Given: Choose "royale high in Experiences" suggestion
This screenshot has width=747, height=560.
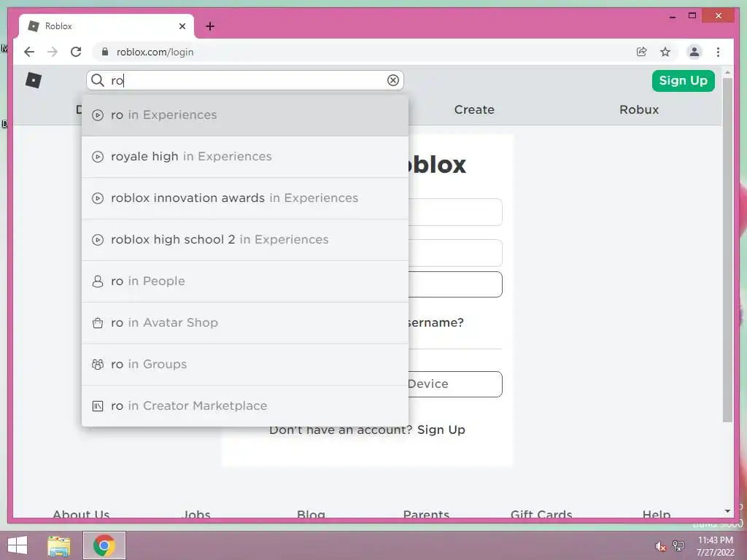Looking at the screenshot, I should coord(245,157).
